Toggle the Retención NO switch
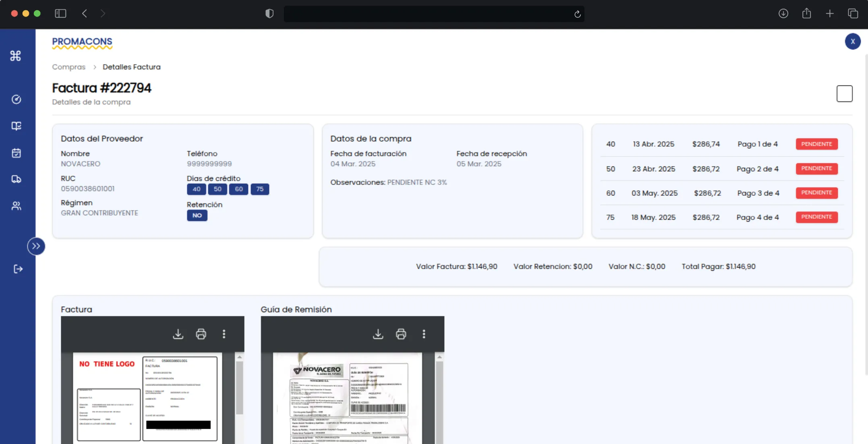The image size is (868, 444). (x=197, y=215)
